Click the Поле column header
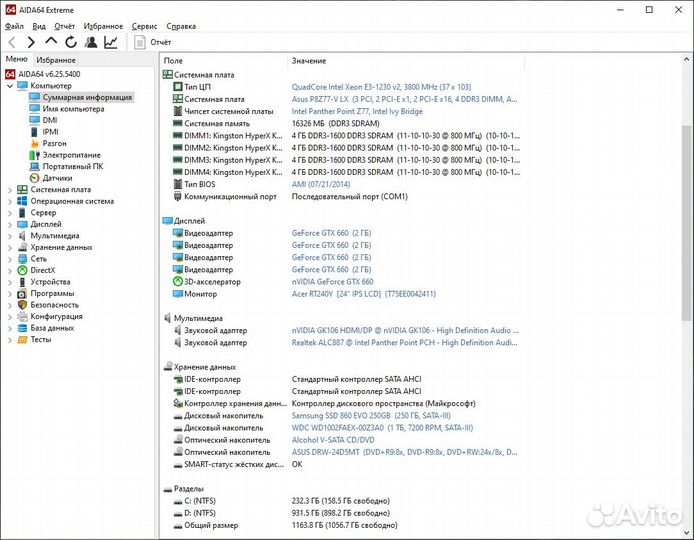Viewport: 694px width, 540px height. coord(224,61)
